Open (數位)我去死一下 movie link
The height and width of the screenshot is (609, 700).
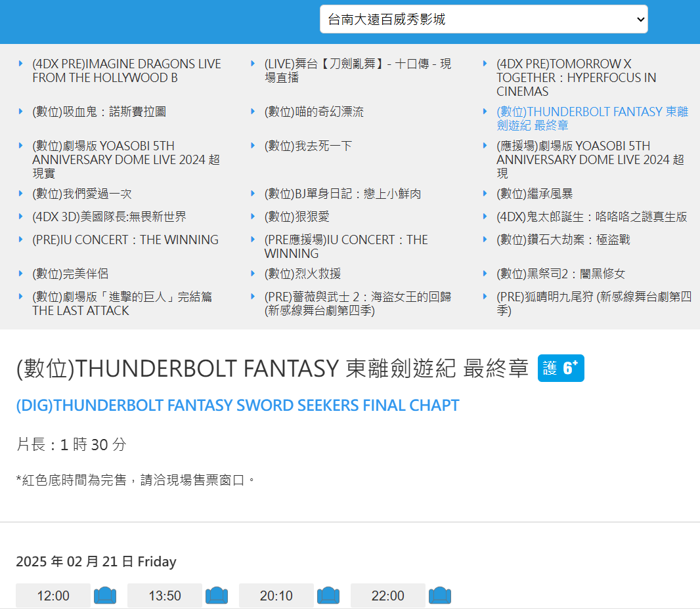[308, 146]
